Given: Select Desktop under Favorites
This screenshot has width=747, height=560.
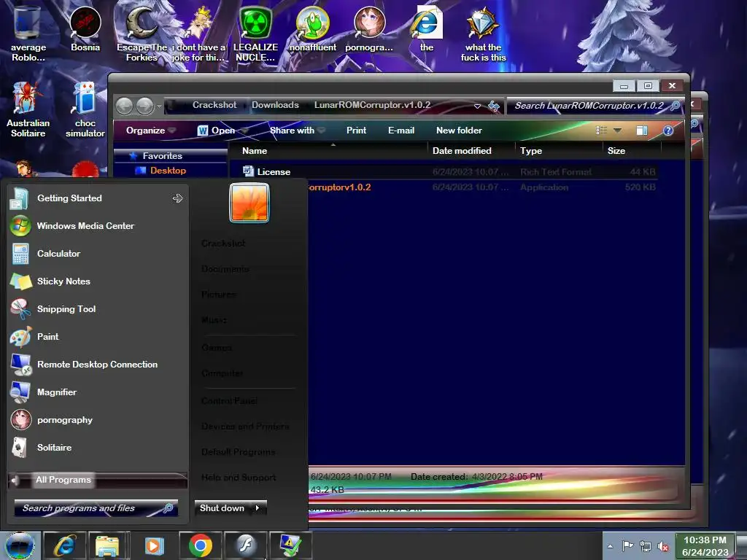Looking at the screenshot, I should [x=168, y=171].
